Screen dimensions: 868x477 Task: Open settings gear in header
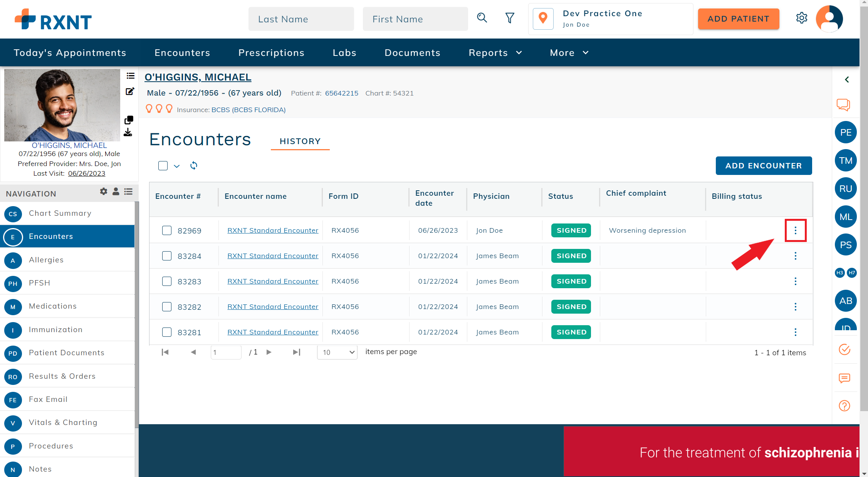coord(802,18)
